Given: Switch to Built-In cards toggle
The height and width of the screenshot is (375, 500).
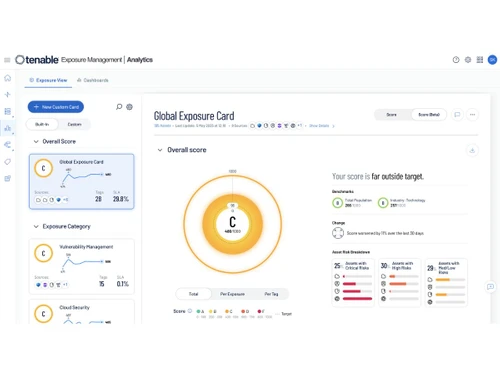Looking at the screenshot, I should tap(42, 124).
